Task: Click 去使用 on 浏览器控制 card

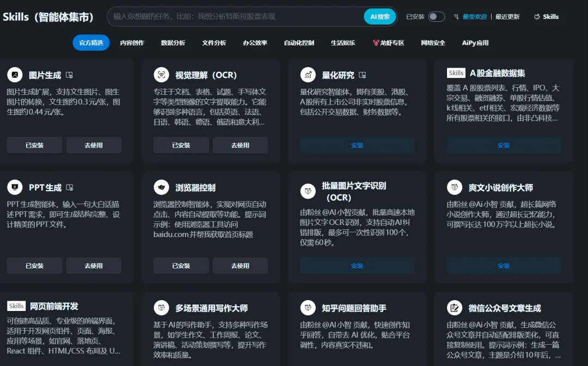Action: pos(241,265)
